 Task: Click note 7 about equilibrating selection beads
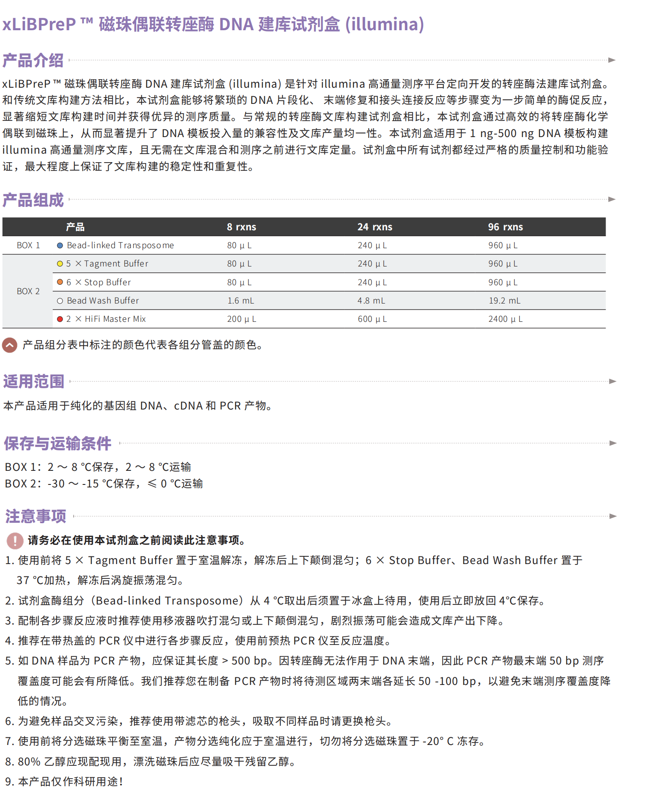[246, 742]
